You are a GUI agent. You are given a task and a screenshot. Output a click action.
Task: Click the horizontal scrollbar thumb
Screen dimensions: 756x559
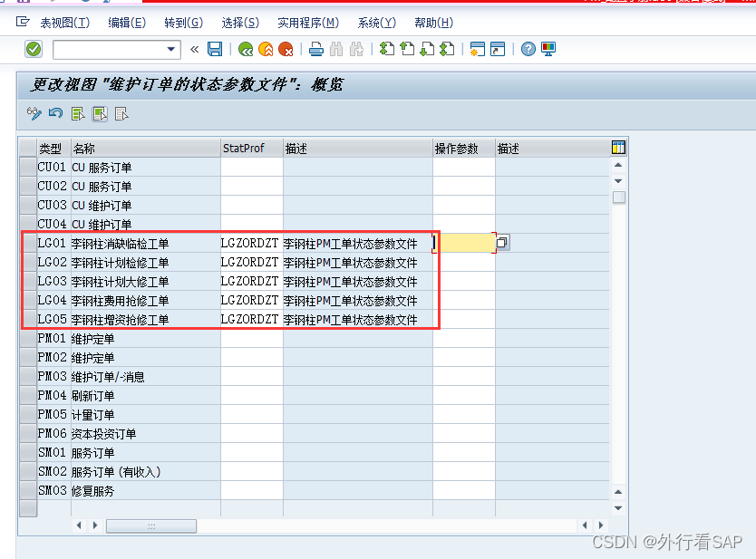[150, 525]
